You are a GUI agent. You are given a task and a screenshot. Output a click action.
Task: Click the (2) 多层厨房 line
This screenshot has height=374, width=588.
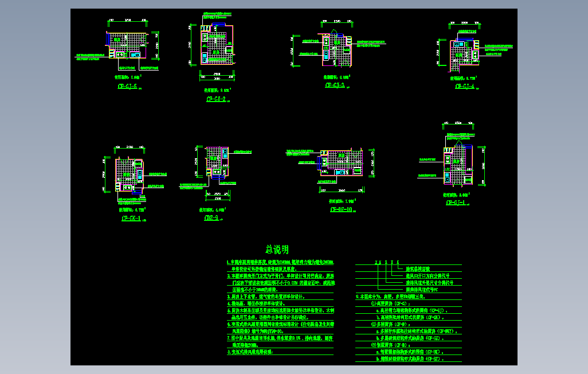[x=390, y=324]
